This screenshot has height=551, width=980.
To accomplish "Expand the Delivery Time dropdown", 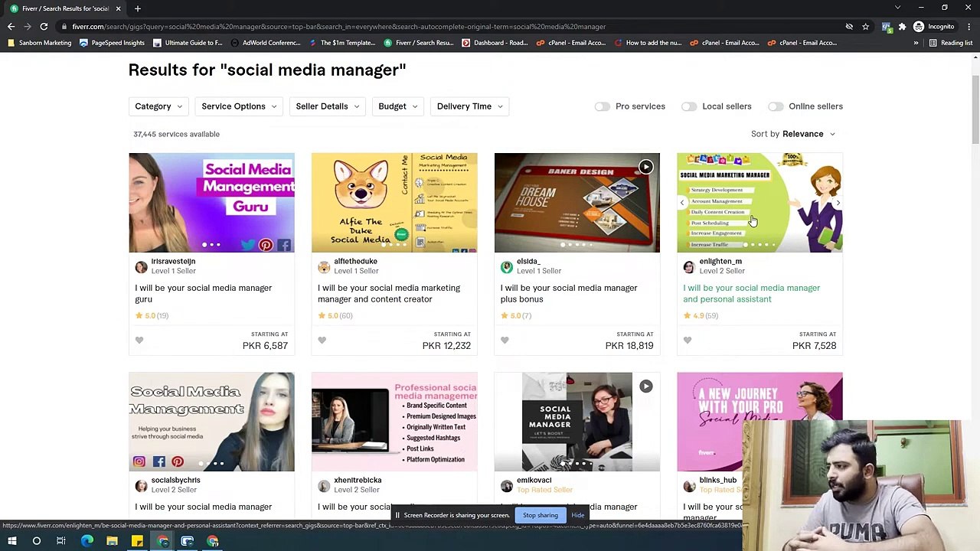I will 470,106.
